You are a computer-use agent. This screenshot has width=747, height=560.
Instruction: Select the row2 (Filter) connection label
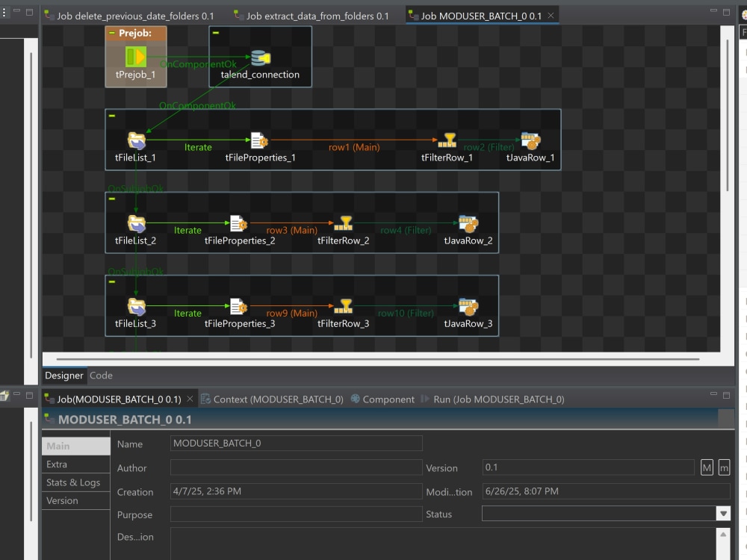(x=489, y=147)
